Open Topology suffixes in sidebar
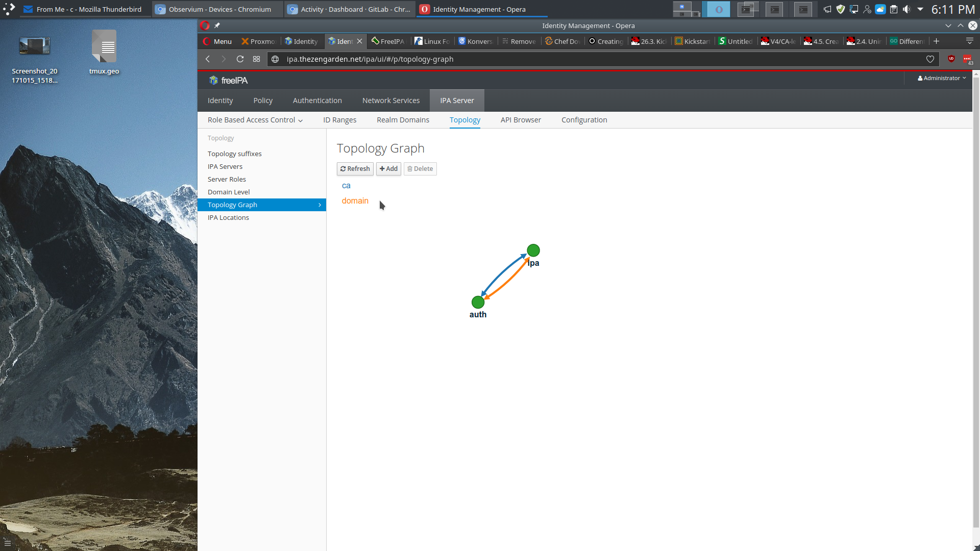This screenshot has height=551, width=980. point(234,154)
